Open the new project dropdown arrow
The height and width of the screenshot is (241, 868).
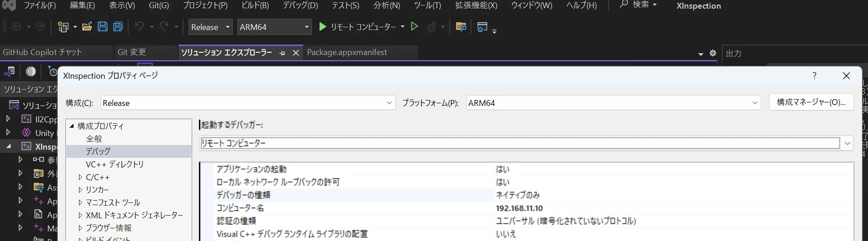pyautogui.click(x=75, y=27)
